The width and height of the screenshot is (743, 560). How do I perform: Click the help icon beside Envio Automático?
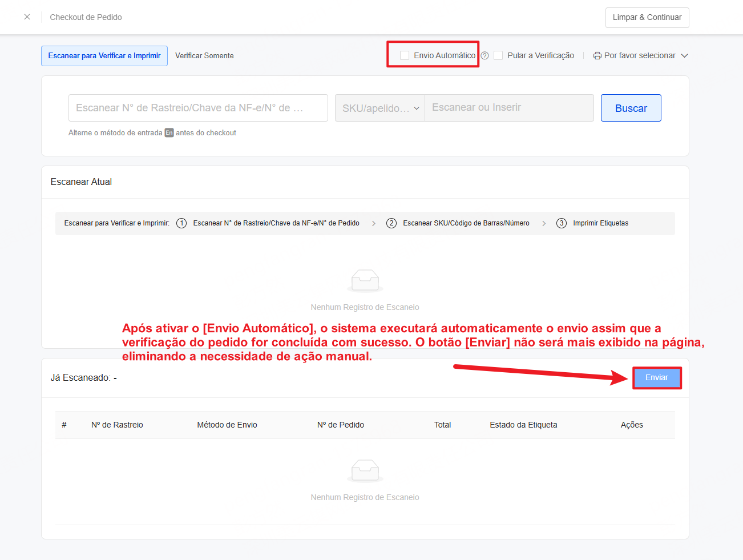click(x=484, y=56)
